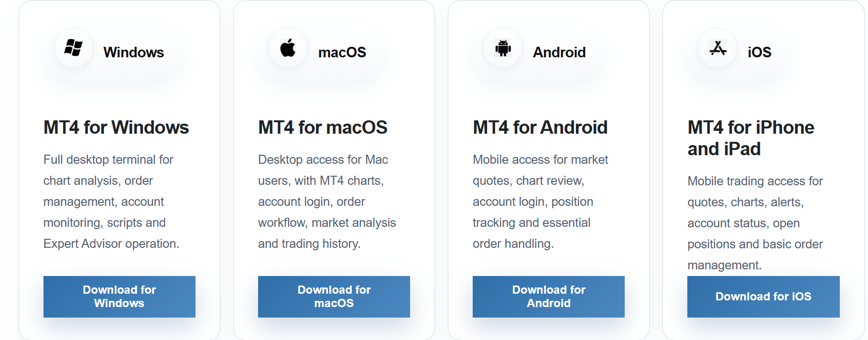
Task: Select the iOS platform label
Action: [x=759, y=52]
